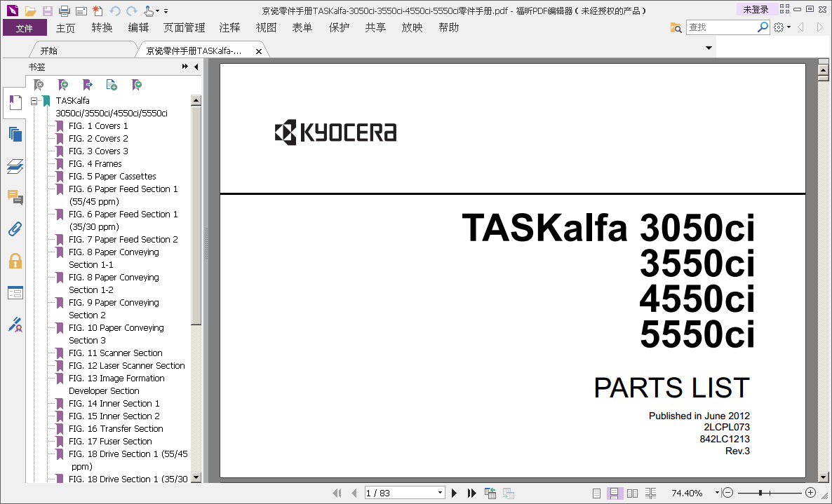The image size is (832, 504).
Task: Open the 页面管理 page management tab
Action: coord(184,28)
